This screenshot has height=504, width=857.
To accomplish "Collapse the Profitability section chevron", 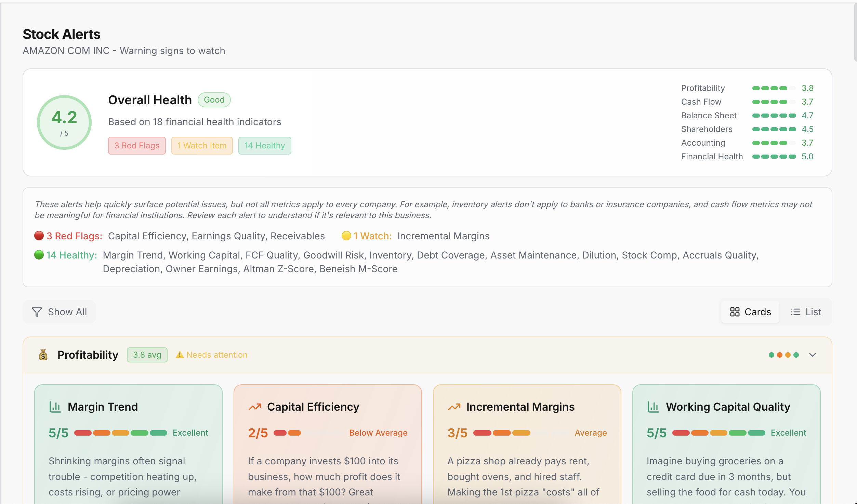I will [813, 355].
